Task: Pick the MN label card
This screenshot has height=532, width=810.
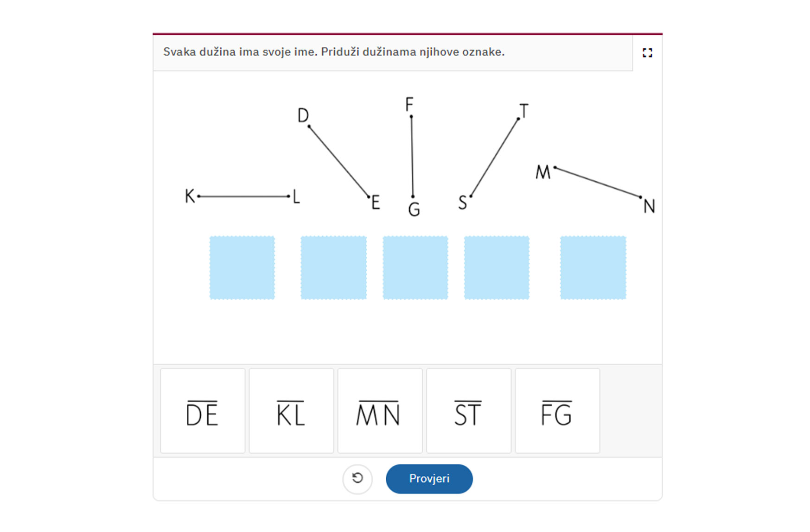Action: 380,411
